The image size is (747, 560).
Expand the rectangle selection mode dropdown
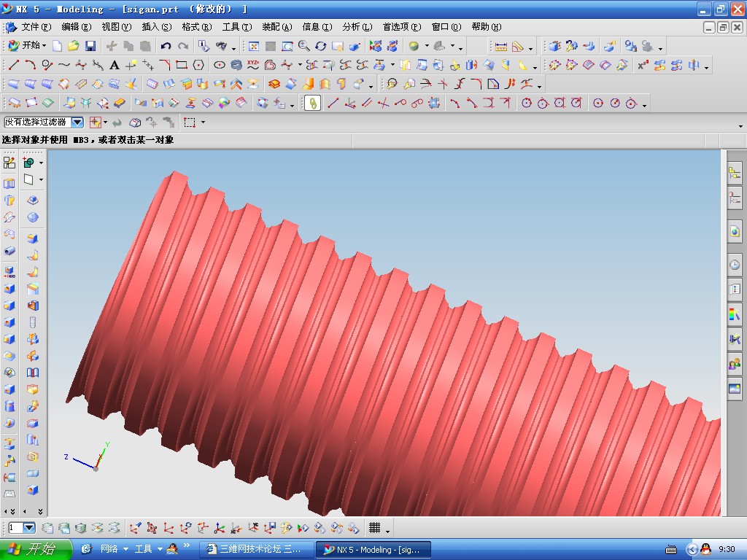(x=204, y=122)
